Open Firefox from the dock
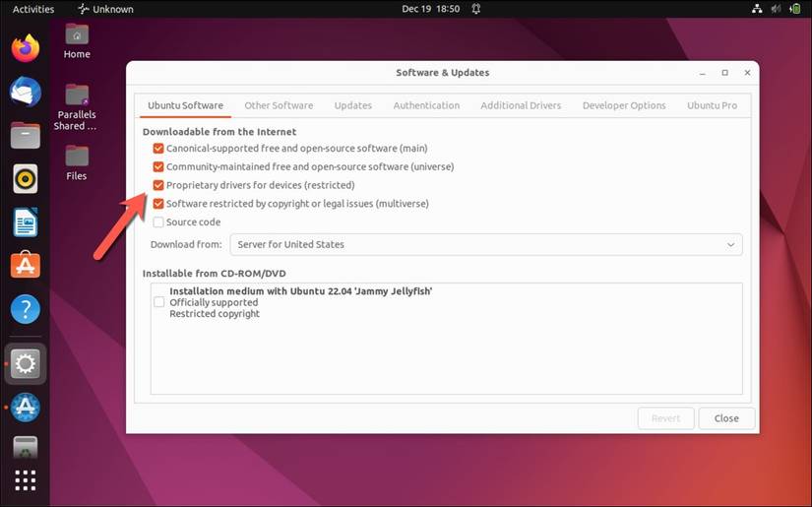Image resolution: width=812 pixels, height=507 pixels. pos(26,48)
